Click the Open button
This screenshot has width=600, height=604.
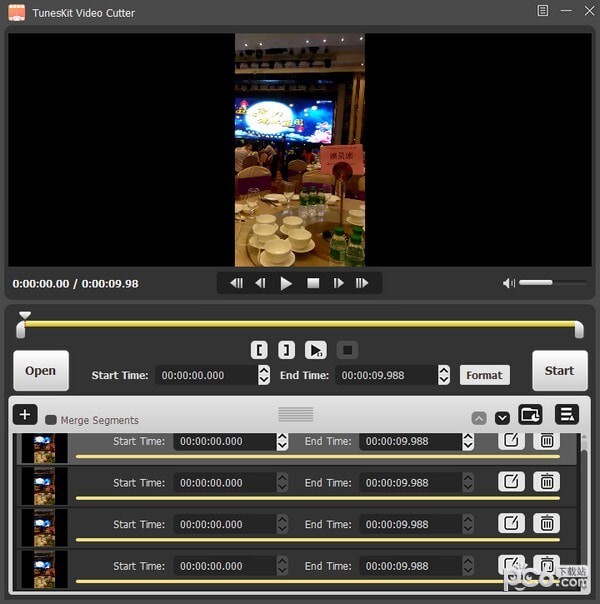click(41, 371)
